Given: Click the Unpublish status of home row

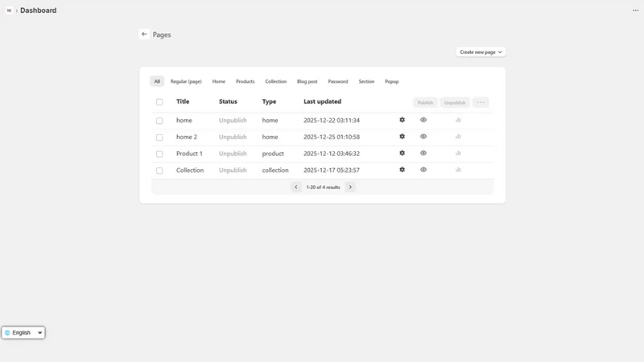Looking at the screenshot, I should pos(233,120).
